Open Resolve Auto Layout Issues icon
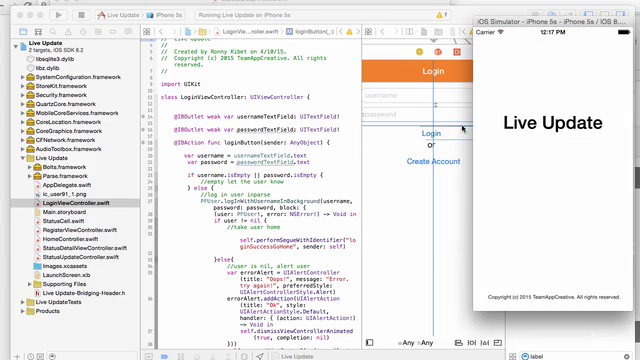Image resolution: width=640 pixels, height=360 pixels. (x=485, y=343)
